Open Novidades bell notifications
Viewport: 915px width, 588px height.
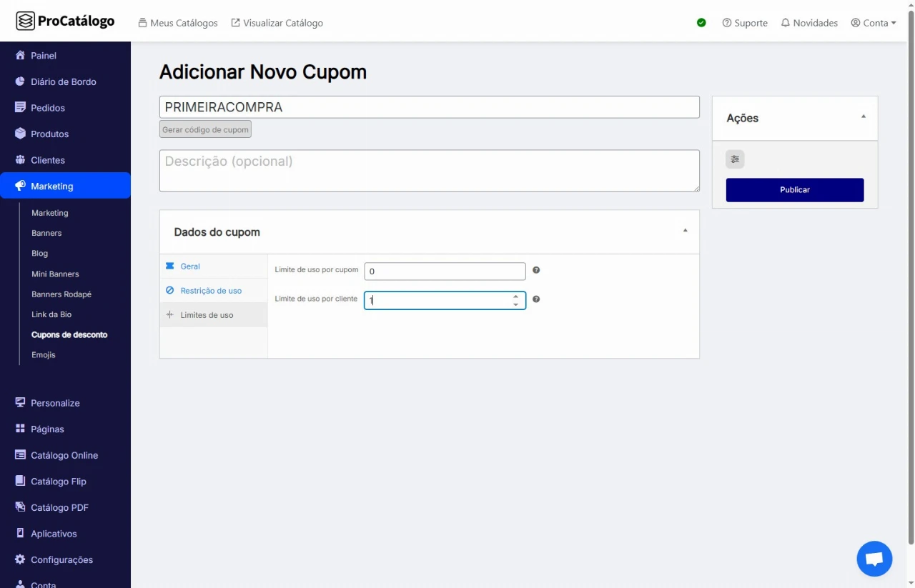pos(809,23)
